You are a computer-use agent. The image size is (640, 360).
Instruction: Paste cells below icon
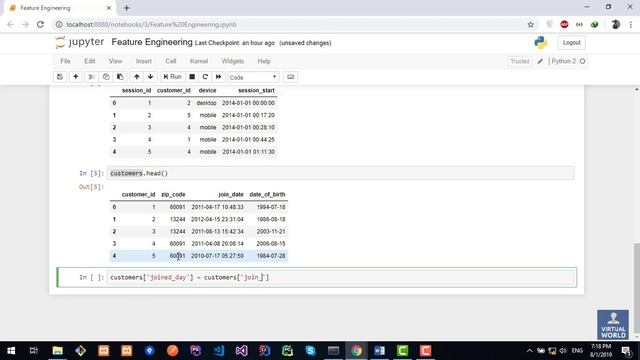(x=120, y=77)
